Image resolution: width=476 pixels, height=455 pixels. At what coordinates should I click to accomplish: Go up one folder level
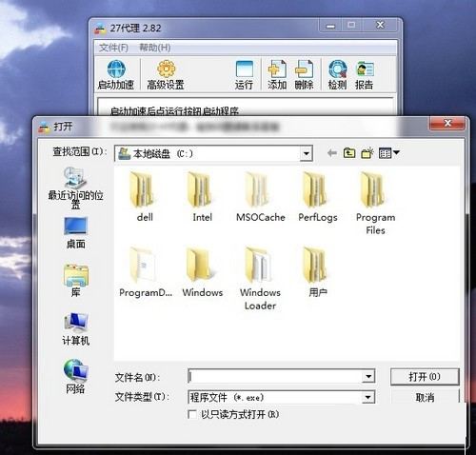(349, 153)
